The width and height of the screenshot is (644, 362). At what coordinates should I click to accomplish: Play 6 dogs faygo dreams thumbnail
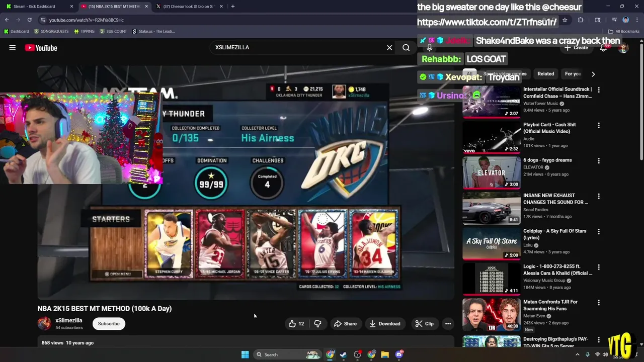[x=492, y=172]
